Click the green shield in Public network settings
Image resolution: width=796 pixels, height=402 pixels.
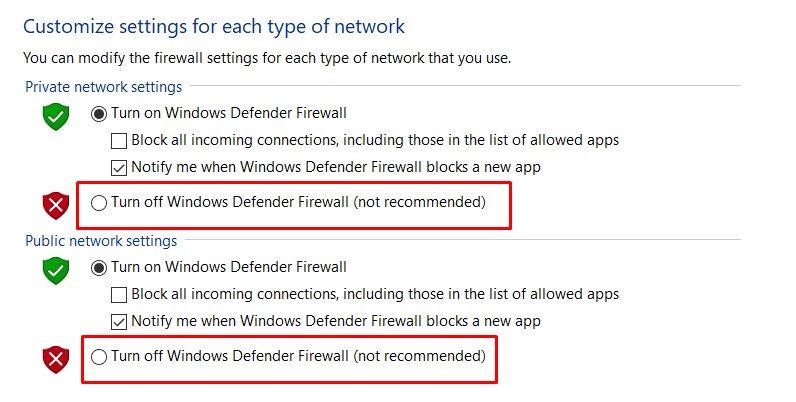[x=55, y=270]
